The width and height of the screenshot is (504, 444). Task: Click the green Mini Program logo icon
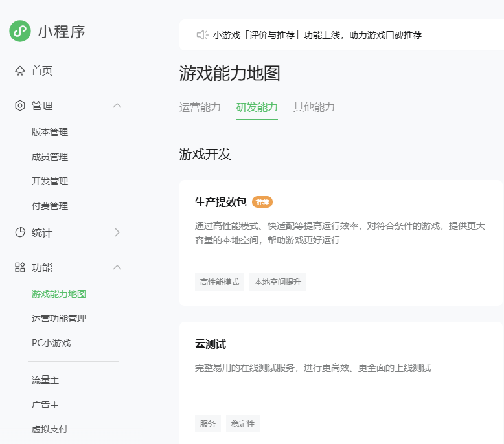click(20, 31)
